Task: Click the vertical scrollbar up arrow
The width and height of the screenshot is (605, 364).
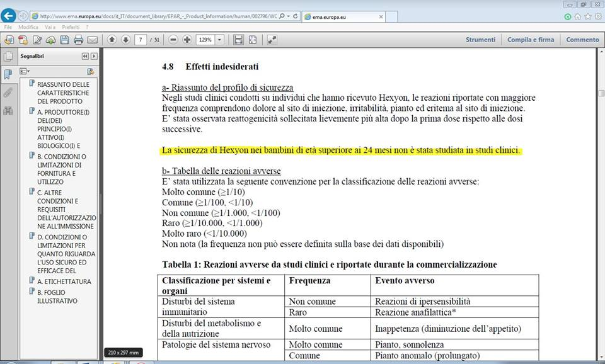Action: (601, 51)
